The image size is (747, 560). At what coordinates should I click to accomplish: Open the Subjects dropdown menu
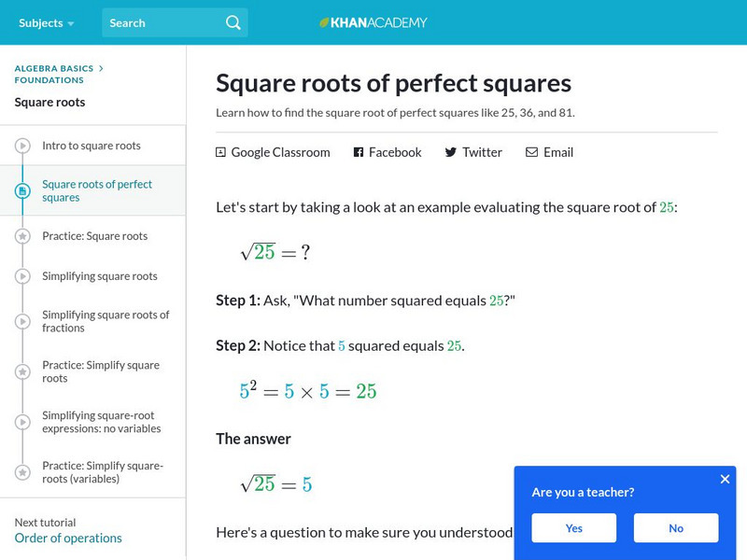[45, 22]
